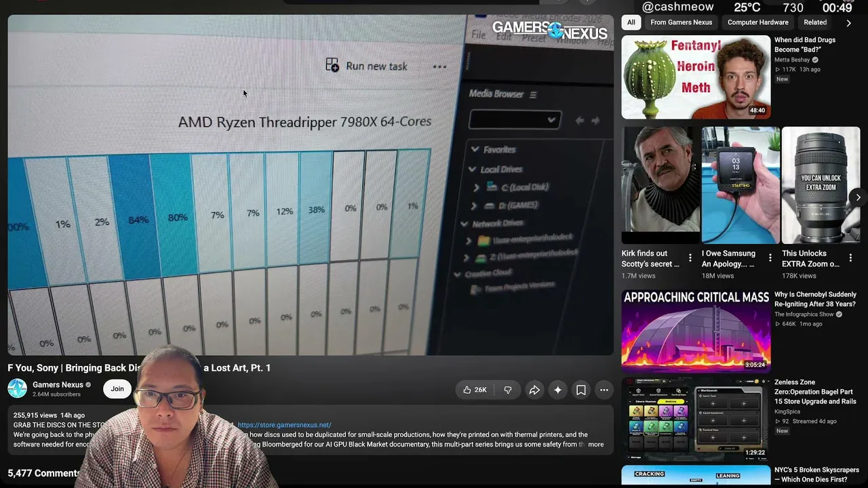Open the Metta Beshay channel link

tap(792, 60)
